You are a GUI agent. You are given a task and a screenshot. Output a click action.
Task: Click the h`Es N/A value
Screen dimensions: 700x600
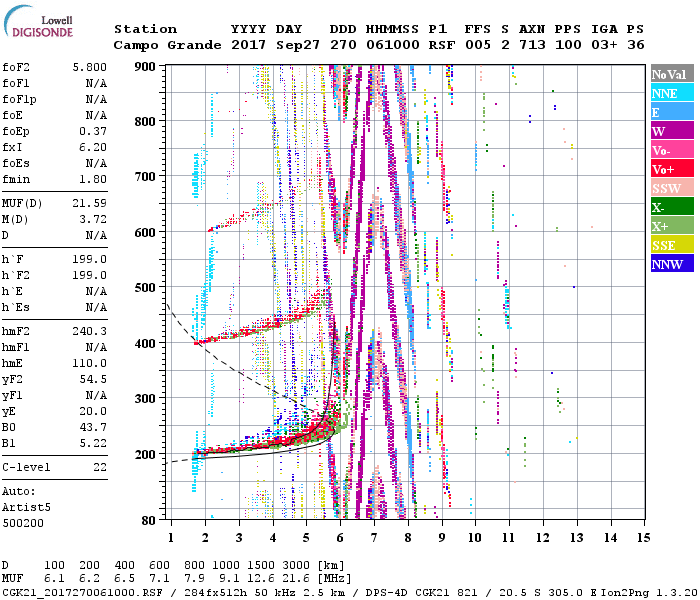click(96, 308)
